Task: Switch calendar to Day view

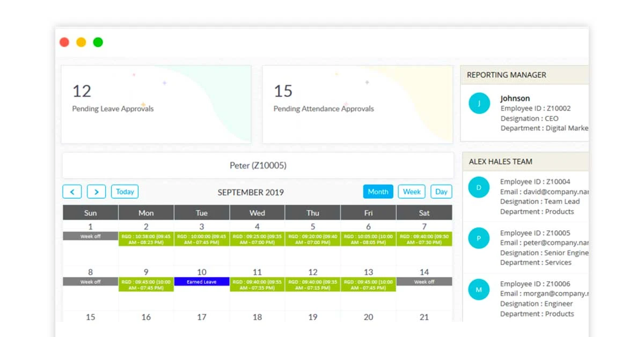Action: coord(441,192)
